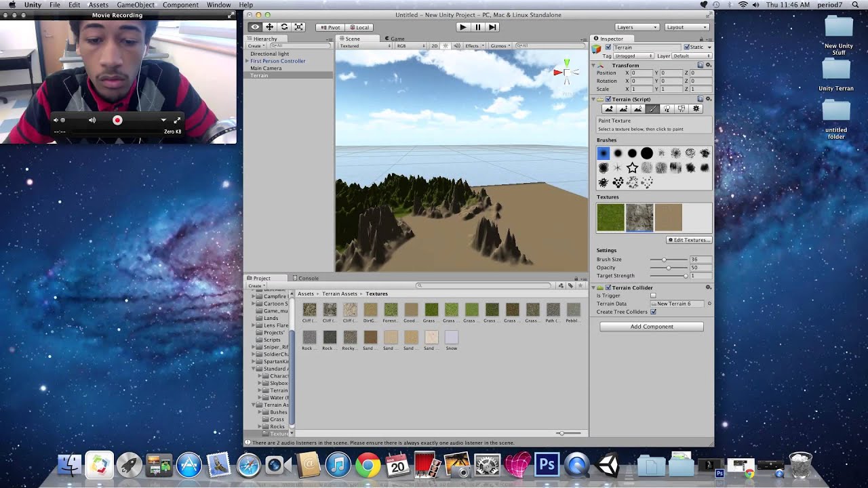This screenshot has width=868, height=488.
Task: Toggle the Terrain Collider enabled checkbox
Action: point(608,288)
